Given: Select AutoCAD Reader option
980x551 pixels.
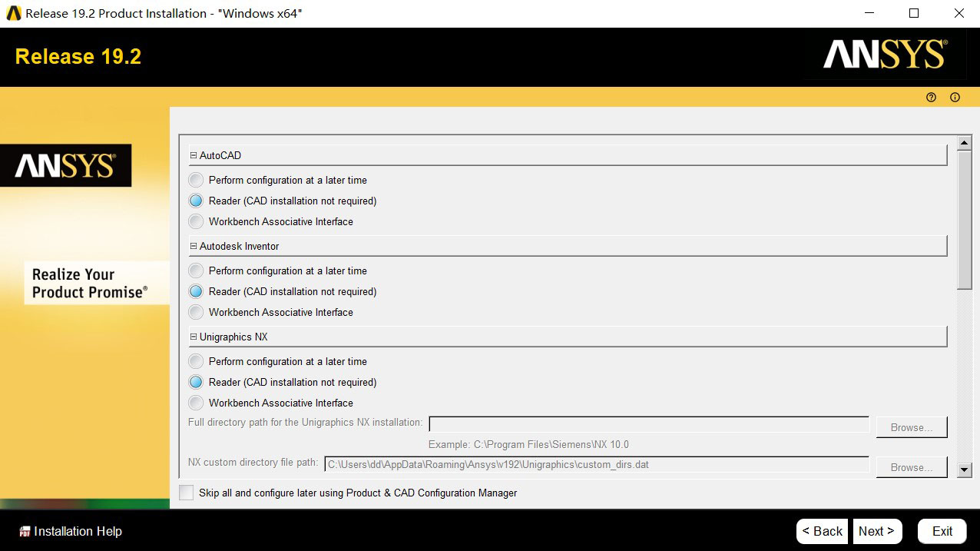Looking at the screenshot, I should click(x=197, y=201).
